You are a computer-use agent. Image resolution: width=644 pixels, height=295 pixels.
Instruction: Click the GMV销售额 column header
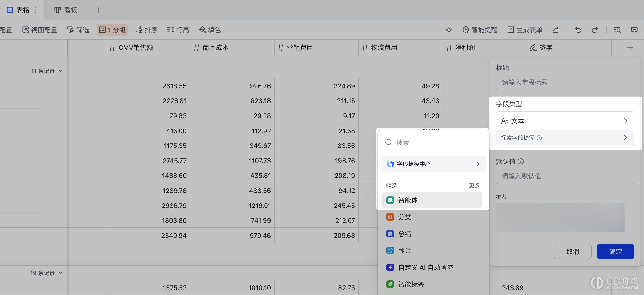(148, 48)
